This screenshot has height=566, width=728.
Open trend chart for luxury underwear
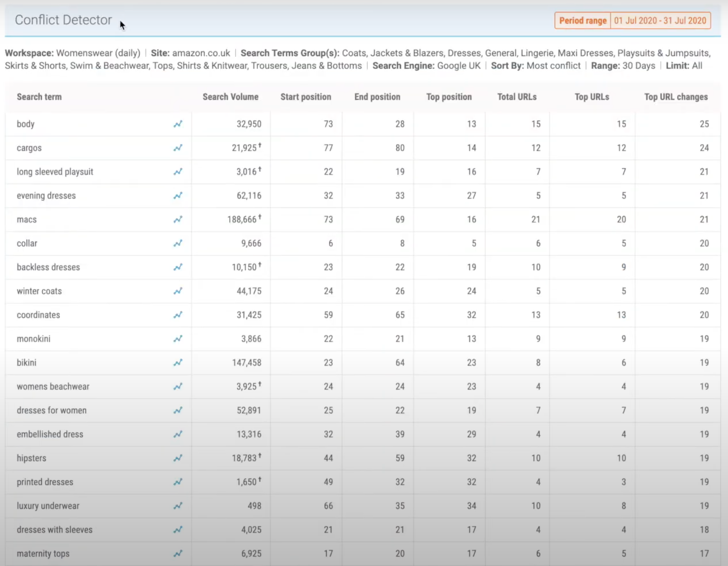(x=178, y=506)
